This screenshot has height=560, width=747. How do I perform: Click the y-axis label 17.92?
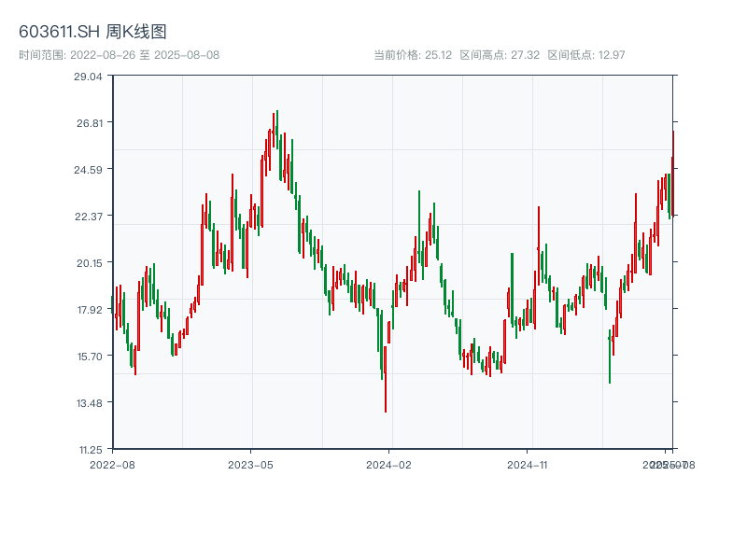click(90, 310)
